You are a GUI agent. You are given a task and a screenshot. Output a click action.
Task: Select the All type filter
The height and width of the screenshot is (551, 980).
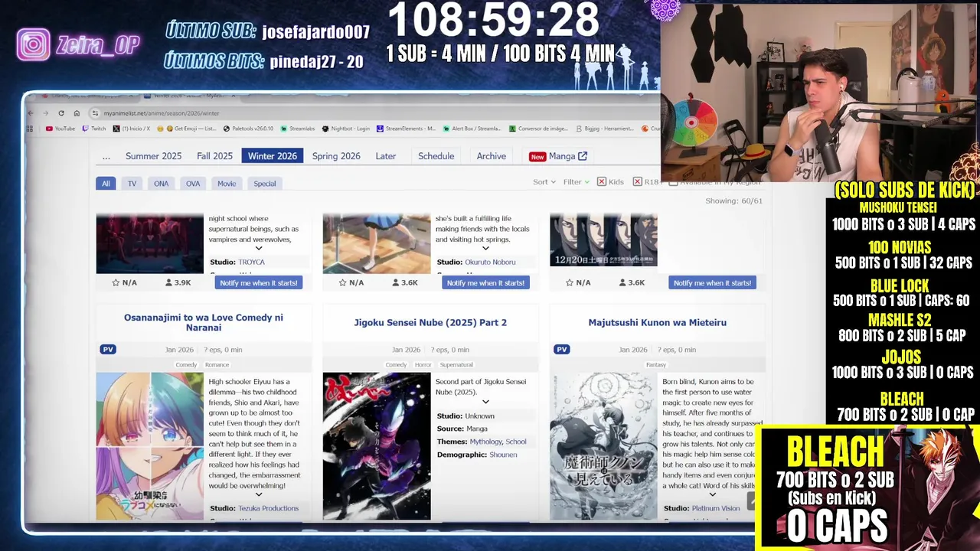coord(106,184)
